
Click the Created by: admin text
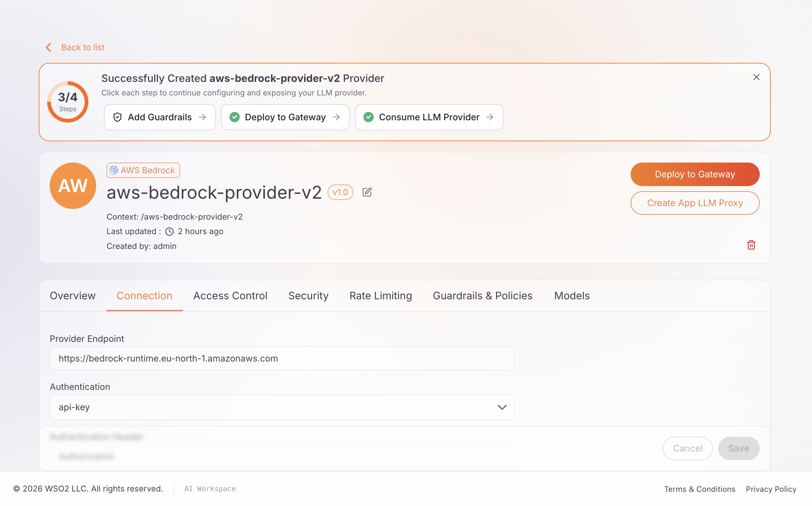pos(141,246)
